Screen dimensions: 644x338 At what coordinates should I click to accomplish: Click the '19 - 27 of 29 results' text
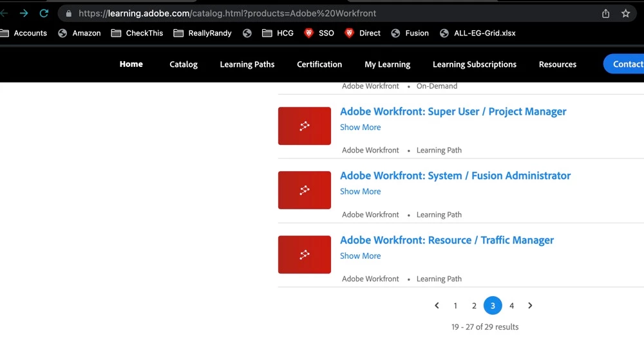click(x=485, y=327)
